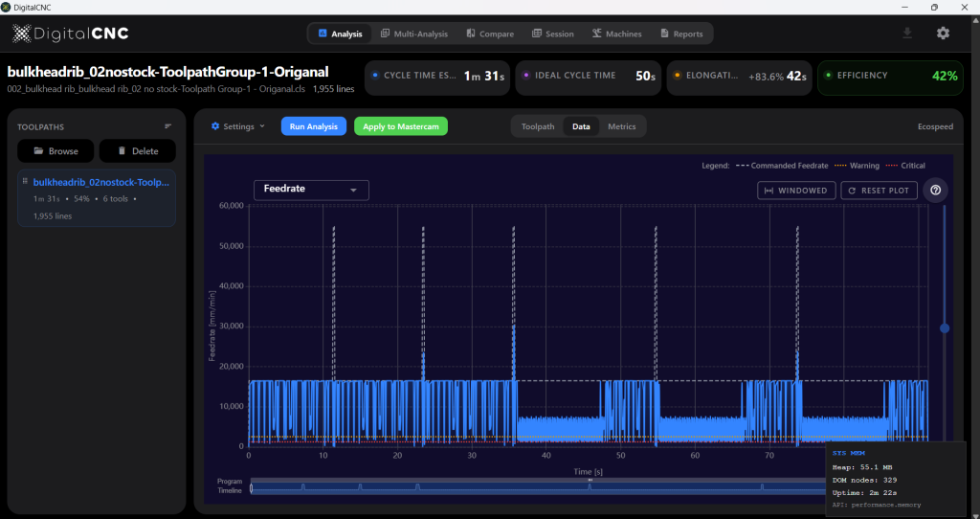Click the Critical legend entry
Image resolution: width=980 pixels, height=519 pixels.
click(x=905, y=166)
